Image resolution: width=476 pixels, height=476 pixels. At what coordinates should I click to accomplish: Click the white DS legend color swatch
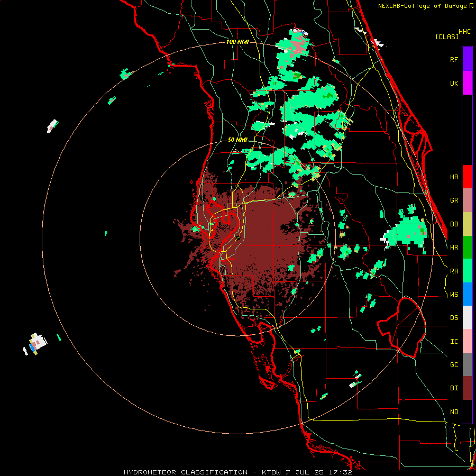click(467, 317)
